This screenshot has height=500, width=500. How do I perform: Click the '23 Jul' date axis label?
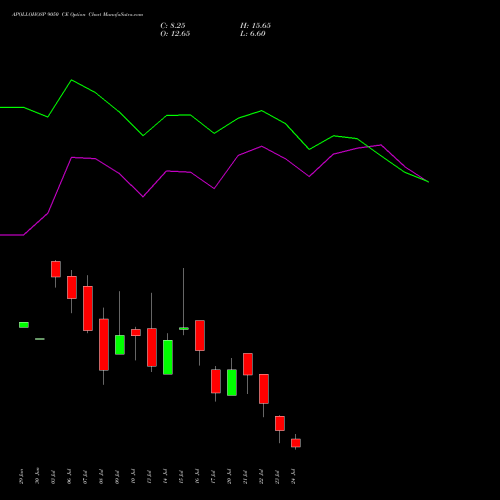[277, 476]
